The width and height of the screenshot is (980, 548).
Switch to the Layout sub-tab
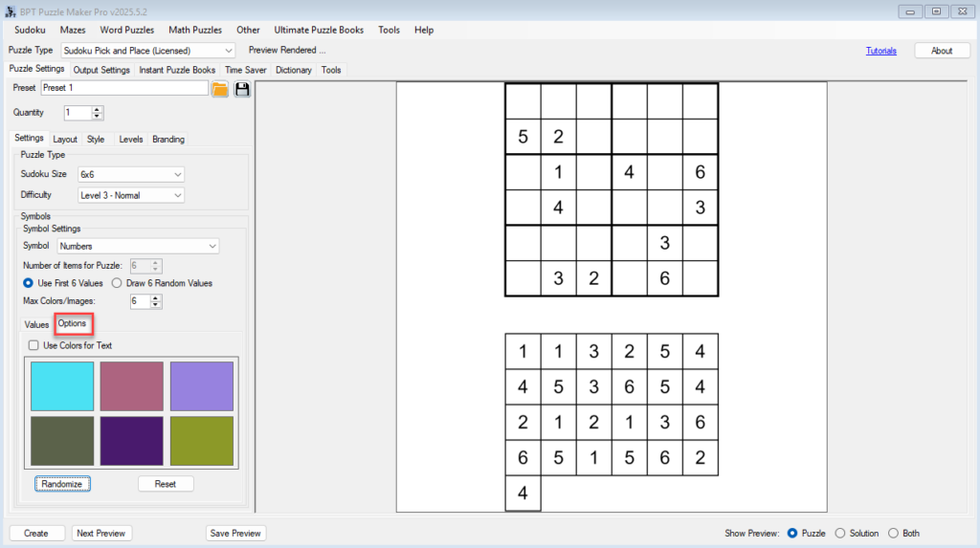click(65, 140)
